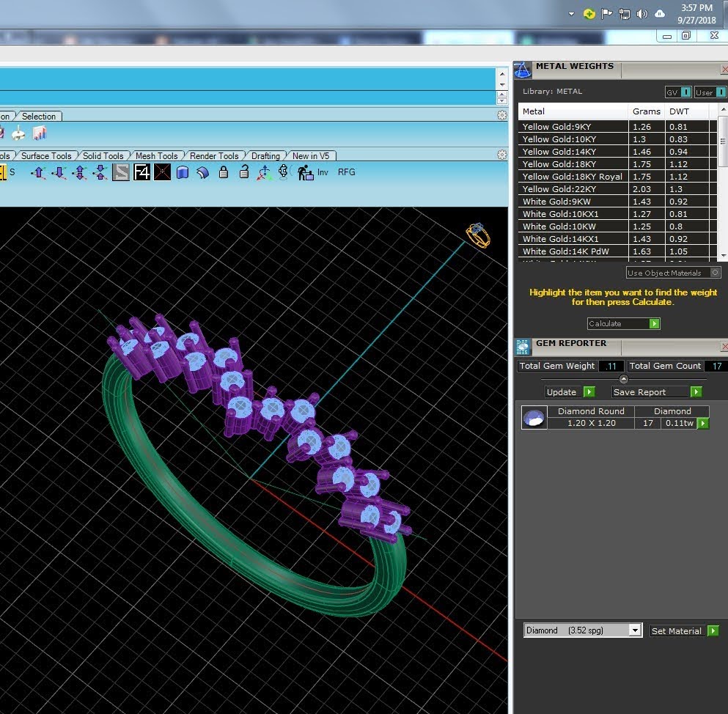This screenshot has width=728, height=714.
Task: Open the Surface Tools tab
Action: tap(46, 156)
